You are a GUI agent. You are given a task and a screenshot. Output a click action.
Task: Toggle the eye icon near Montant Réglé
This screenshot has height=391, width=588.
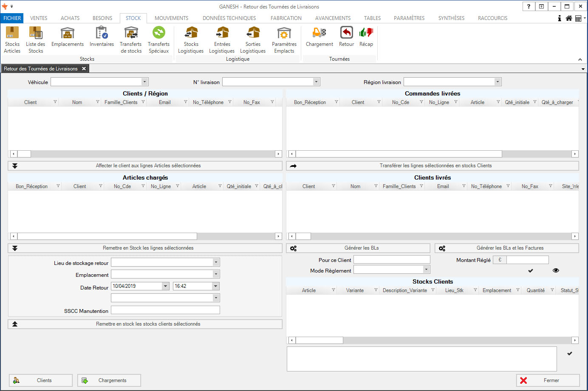pos(556,270)
